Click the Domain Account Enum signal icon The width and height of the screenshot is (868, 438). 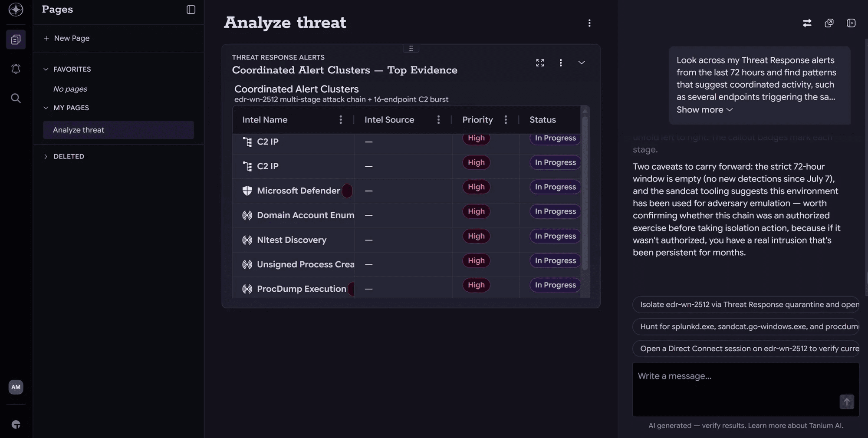point(247,215)
